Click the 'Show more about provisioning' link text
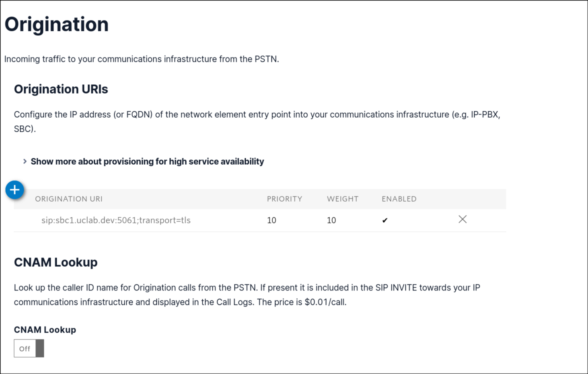The height and width of the screenshot is (374, 588). point(147,161)
